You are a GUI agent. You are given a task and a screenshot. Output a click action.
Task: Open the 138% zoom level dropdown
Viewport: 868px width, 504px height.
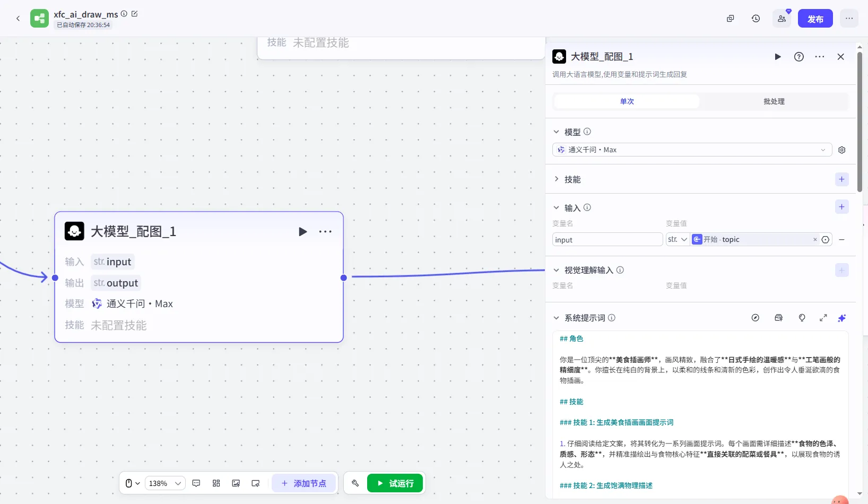click(164, 483)
